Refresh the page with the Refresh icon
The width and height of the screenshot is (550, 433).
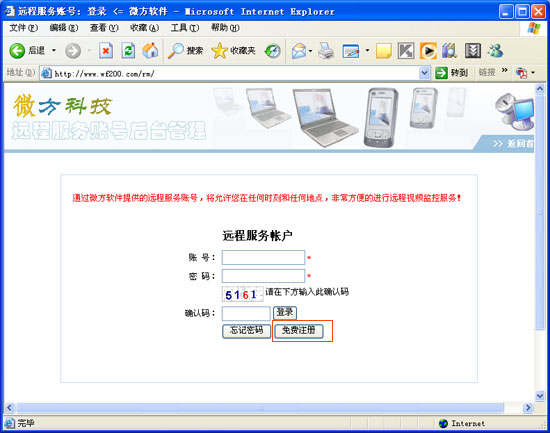[x=128, y=51]
